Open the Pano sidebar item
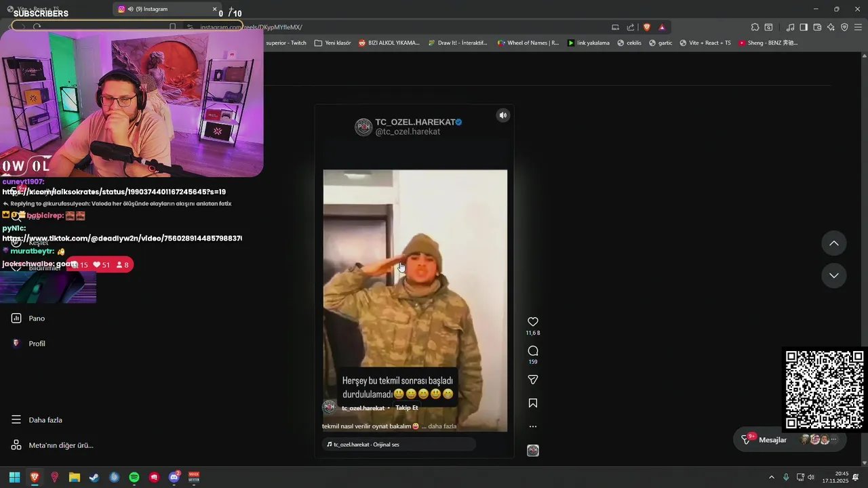This screenshot has width=868, height=488. click(x=37, y=319)
